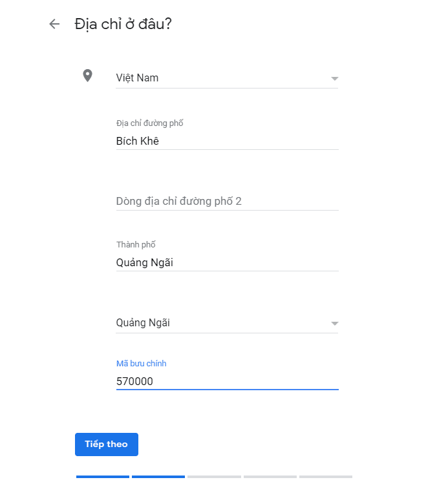Click the Địa chỉ ở đâu? heading
Viewport: 448px width, 502px height.
pos(123,24)
